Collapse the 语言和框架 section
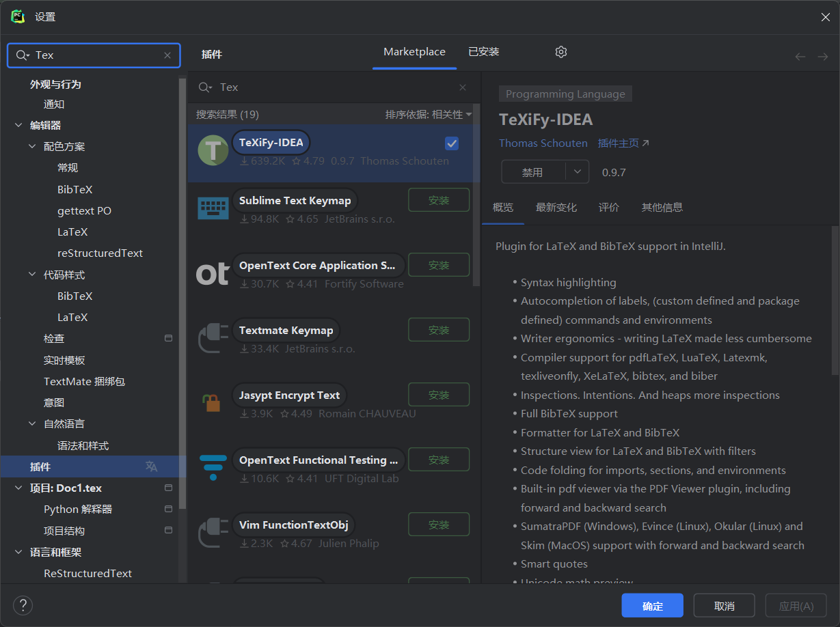The width and height of the screenshot is (840, 627). (18, 552)
